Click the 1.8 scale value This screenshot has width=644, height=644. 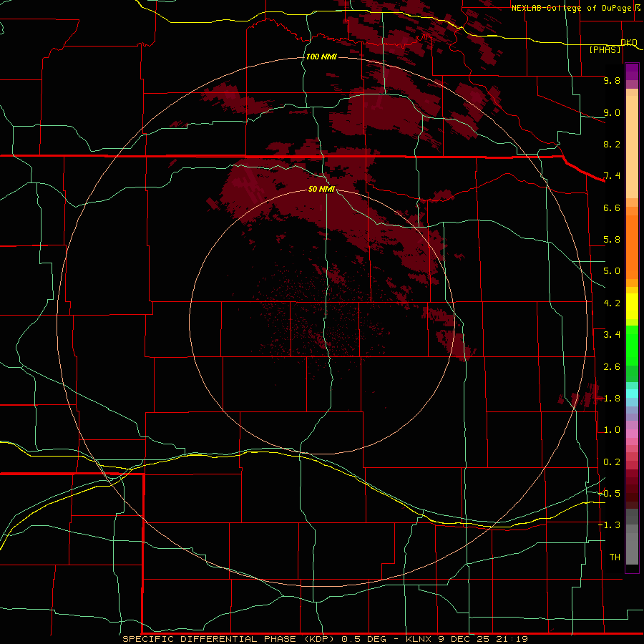click(612, 399)
